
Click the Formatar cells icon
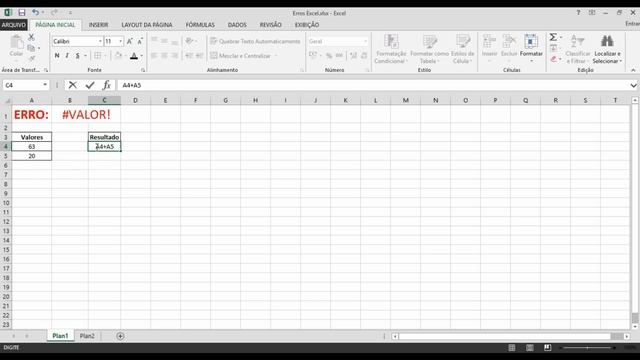point(531,48)
